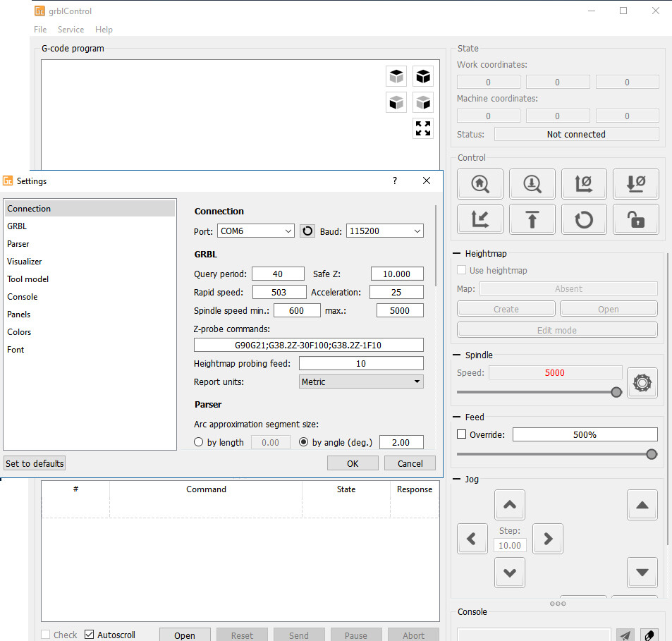Viewport: 672px width, 641px height.
Task: Select the Visualizer settings category
Action: (24, 261)
